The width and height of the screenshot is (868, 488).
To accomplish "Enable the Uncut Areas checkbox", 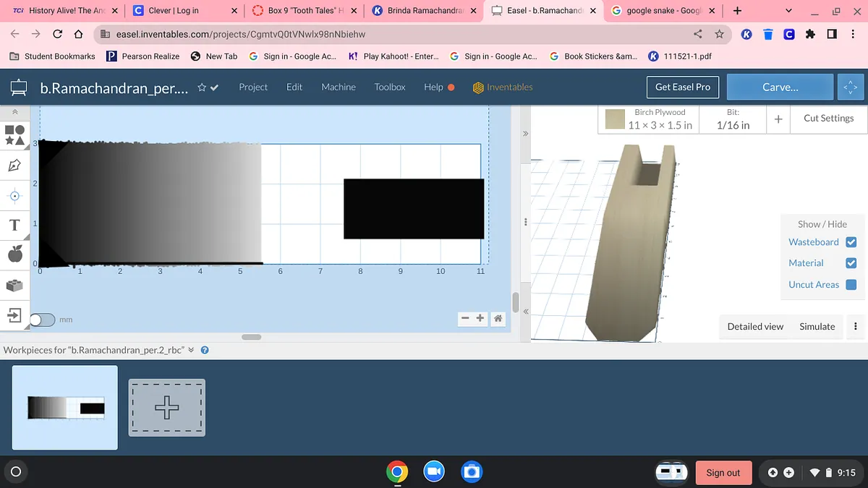I will [x=851, y=285].
